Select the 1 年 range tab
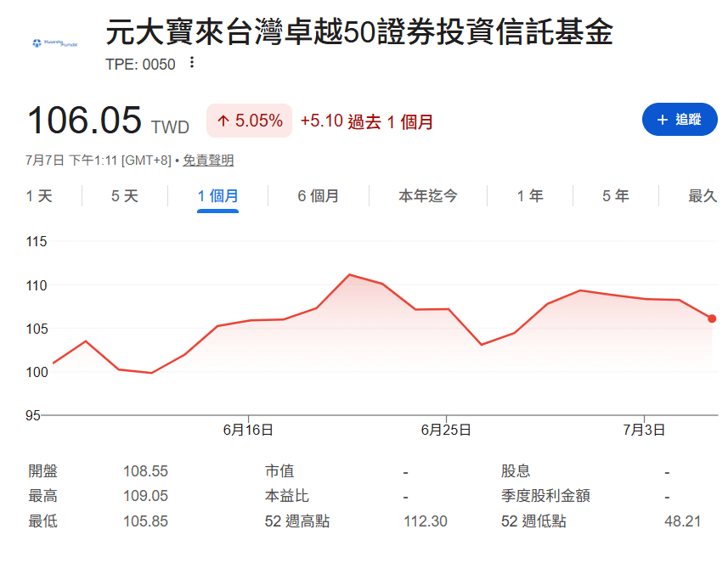The height and width of the screenshot is (563, 728). (x=530, y=196)
